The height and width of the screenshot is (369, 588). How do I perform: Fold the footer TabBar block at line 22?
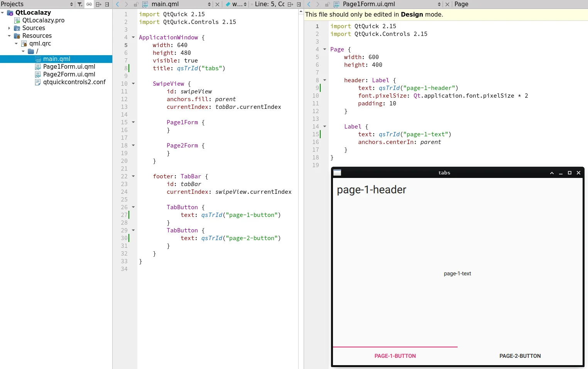coord(133,176)
